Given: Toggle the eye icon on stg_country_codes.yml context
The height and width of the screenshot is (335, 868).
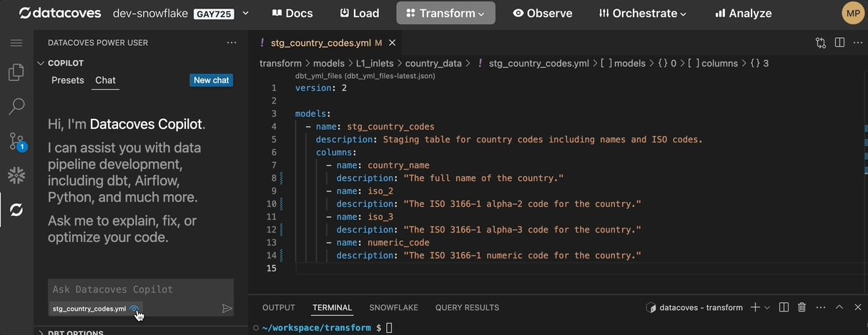Looking at the screenshot, I should 134,309.
